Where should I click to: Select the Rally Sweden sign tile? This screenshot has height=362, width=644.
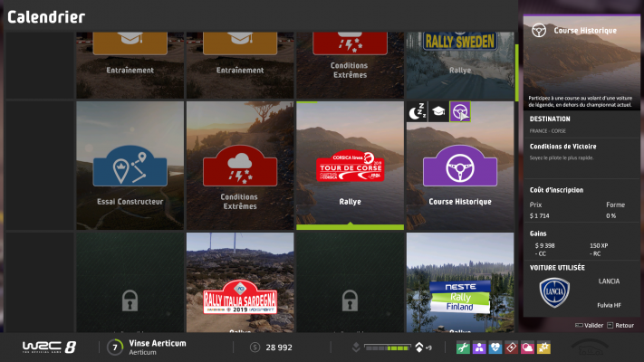point(460,65)
